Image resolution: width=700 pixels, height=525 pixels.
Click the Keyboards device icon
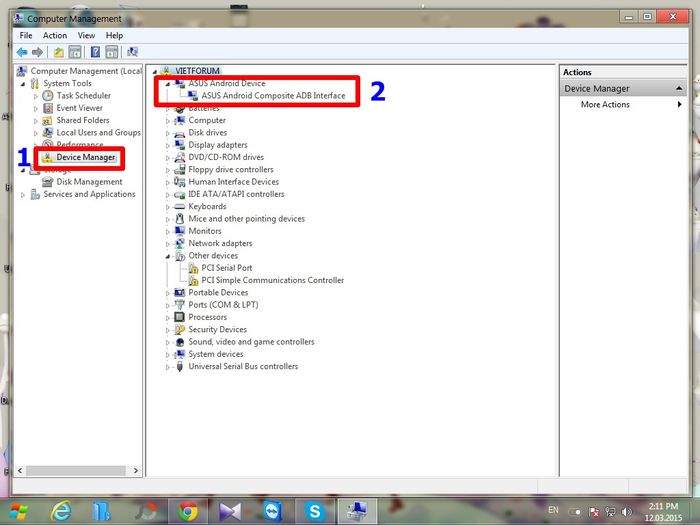point(179,206)
